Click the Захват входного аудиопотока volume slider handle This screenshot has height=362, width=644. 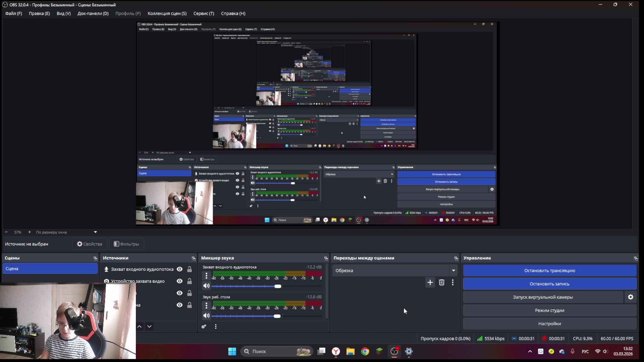pyautogui.click(x=278, y=286)
